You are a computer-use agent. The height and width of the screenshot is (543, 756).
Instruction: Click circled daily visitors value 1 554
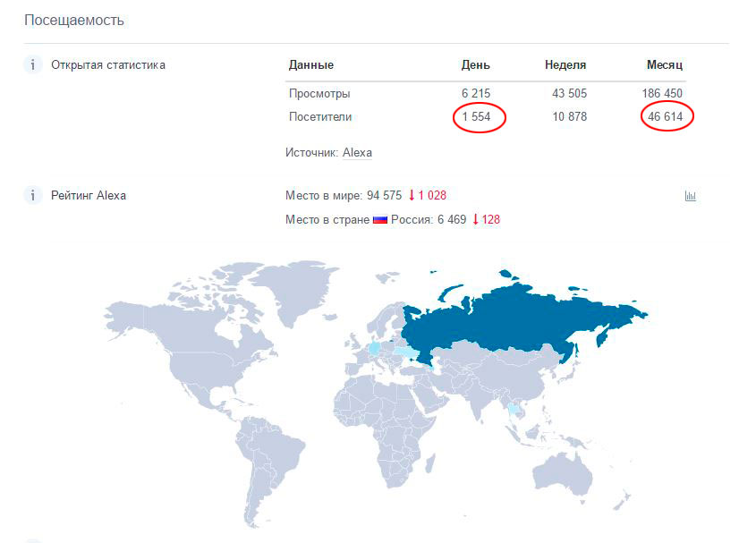pyautogui.click(x=476, y=116)
